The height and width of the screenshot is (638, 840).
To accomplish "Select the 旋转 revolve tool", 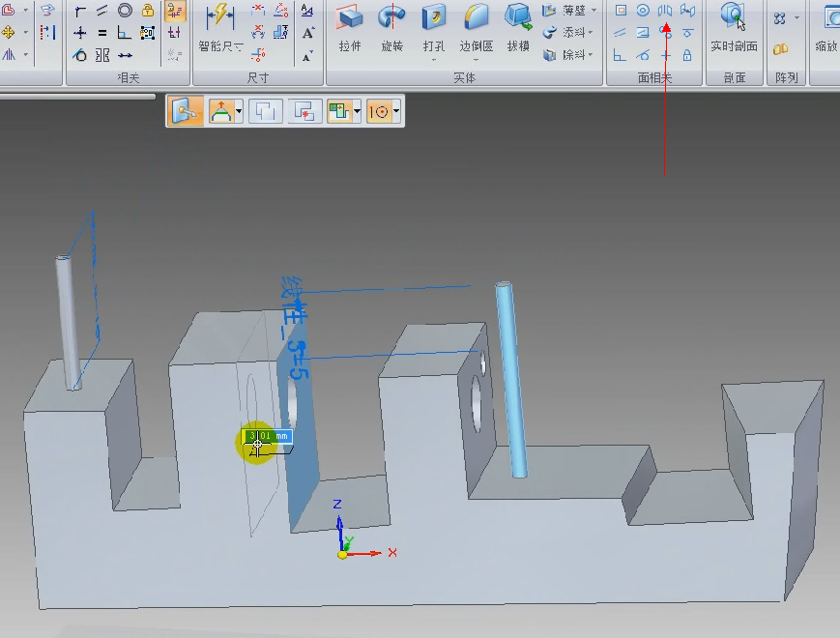I will tap(392, 27).
